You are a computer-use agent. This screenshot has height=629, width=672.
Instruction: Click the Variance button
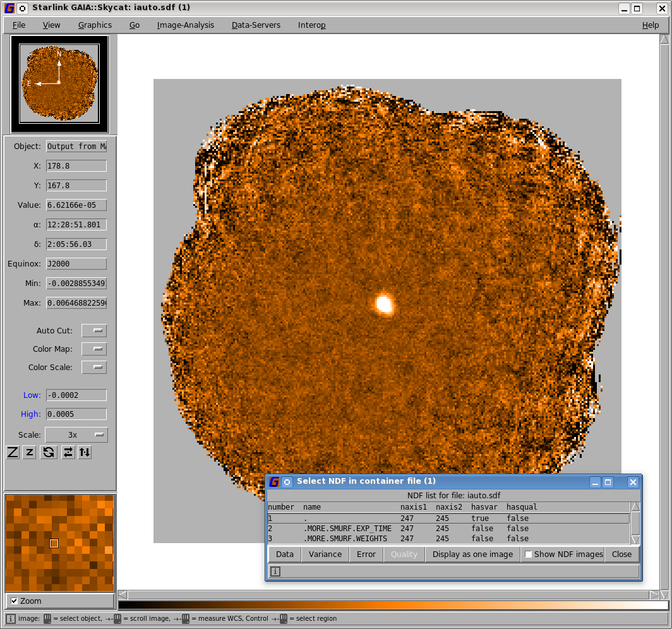coord(325,554)
